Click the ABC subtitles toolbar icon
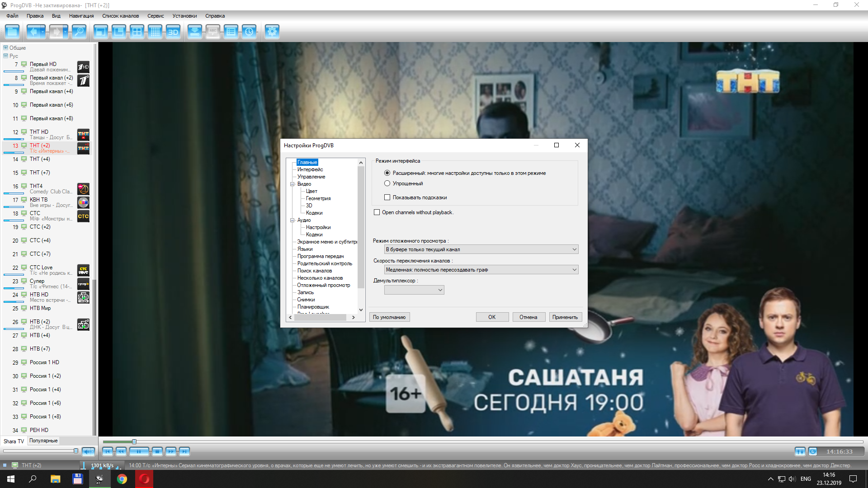 point(213,32)
